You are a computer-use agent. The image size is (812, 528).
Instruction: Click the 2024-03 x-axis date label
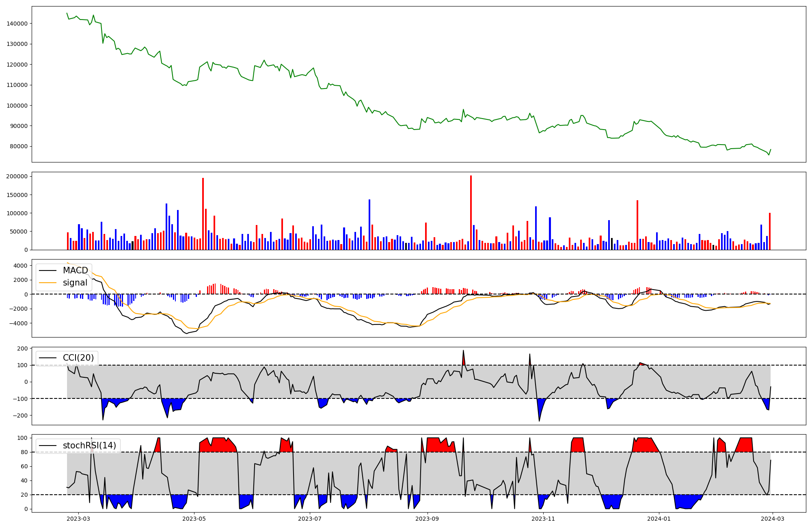(773, 519)
